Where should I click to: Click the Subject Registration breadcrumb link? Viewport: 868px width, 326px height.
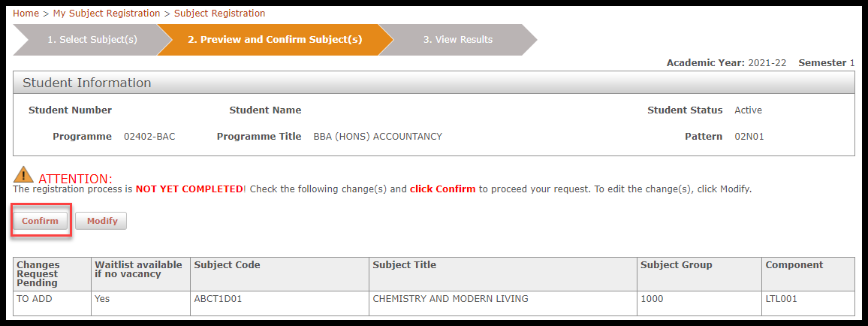point(220,14)
